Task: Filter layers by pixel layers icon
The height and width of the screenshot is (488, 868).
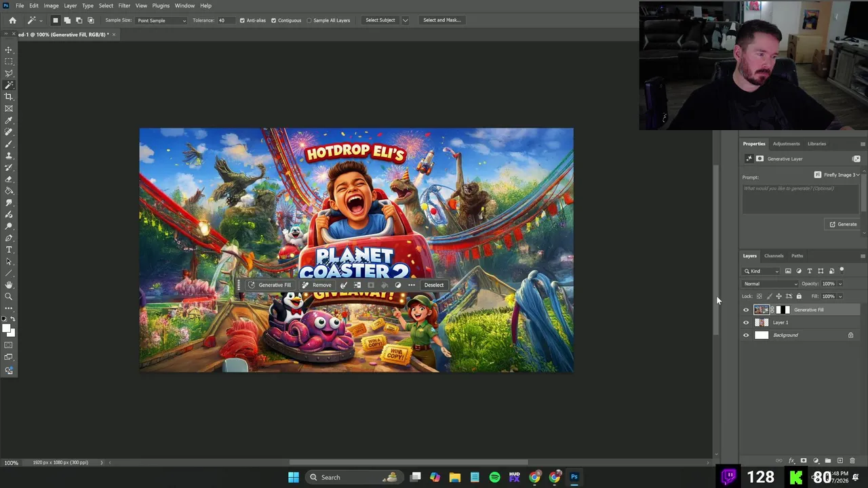Action: (787, 271)
